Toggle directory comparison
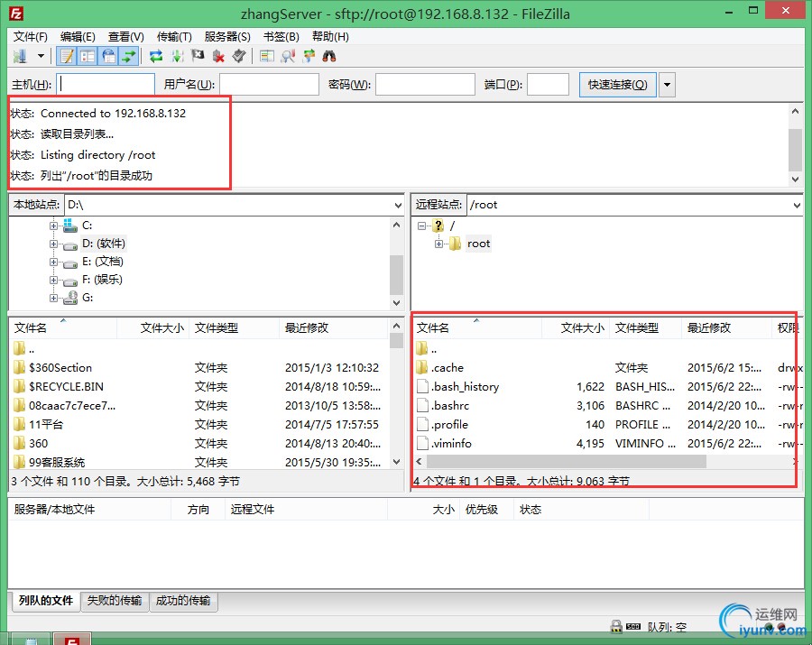 point(288,56)
